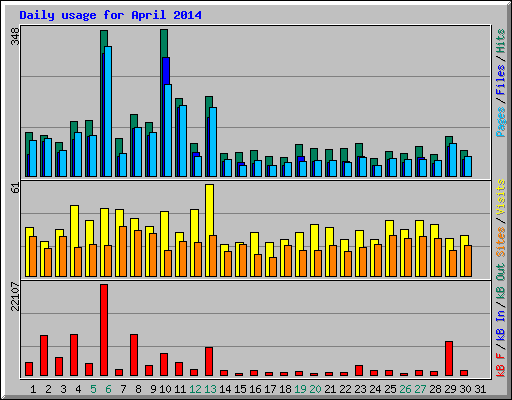Click green weekend day 20 label
The width and height of the screenshot is (512, 400).
[x=315, y=389]
